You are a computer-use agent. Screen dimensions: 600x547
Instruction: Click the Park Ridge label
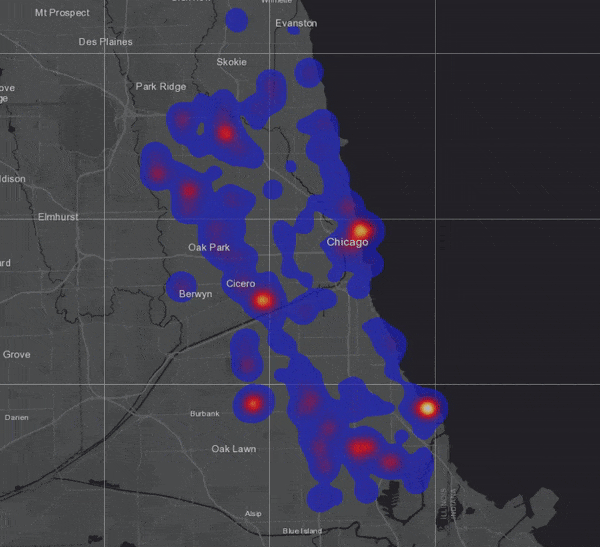[161, 87]
